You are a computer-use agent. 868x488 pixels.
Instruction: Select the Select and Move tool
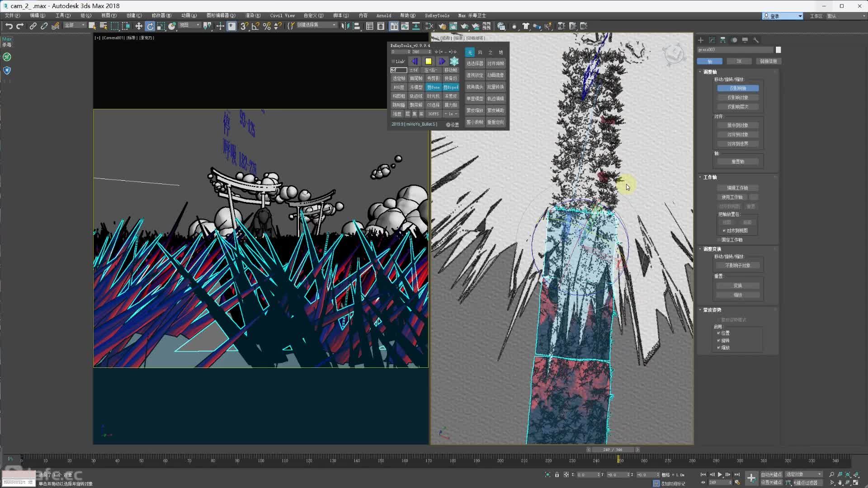click(139, 26)
